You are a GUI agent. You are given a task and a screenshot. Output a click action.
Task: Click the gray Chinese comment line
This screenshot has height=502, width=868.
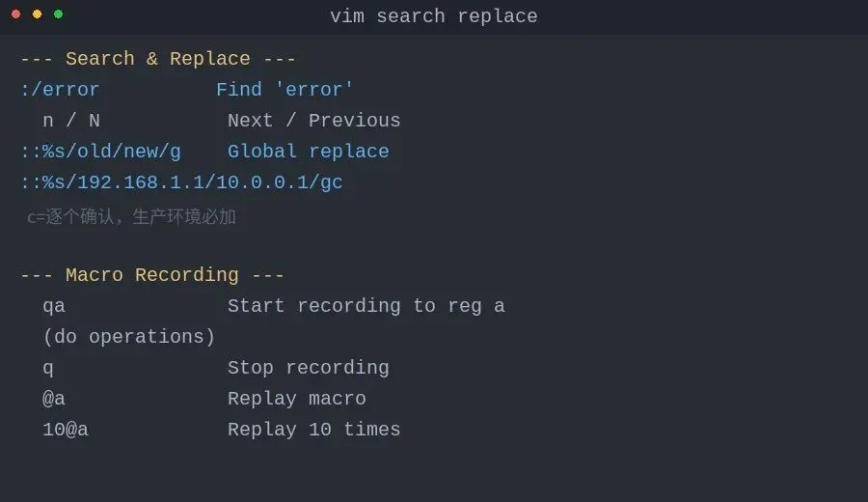(x=131, y=217)
